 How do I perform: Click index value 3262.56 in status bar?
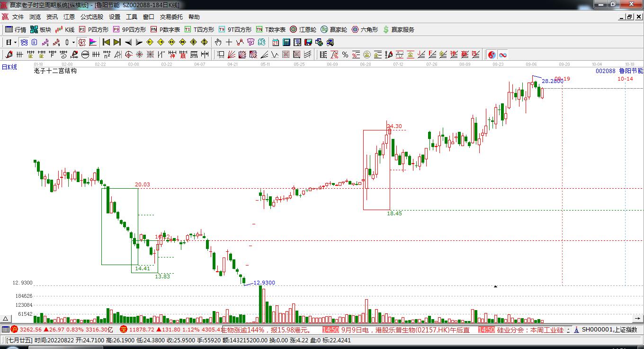[x=31, y=330]
